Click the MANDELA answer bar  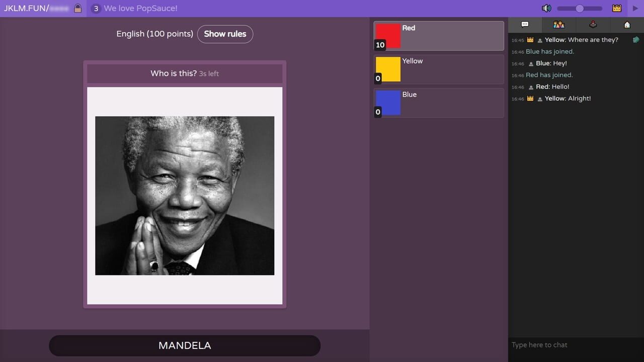point(185,345)
